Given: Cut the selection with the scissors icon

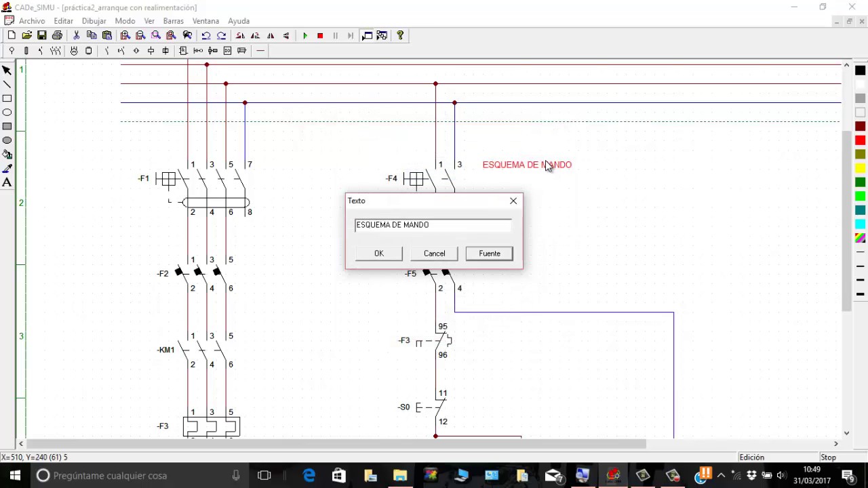Looking at the screenshot, I should coord(77,35).
